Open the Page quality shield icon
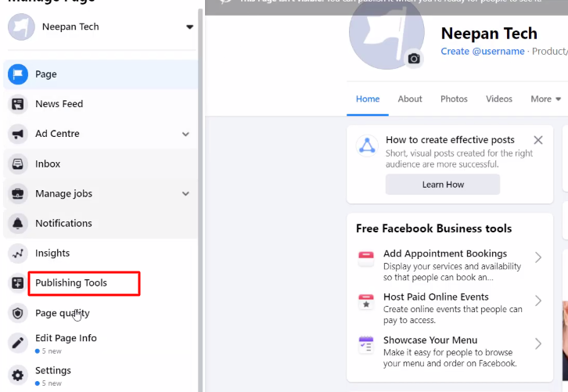Image resolution: width=568 pixels, height=392 pixels. (x=18, y=313)
